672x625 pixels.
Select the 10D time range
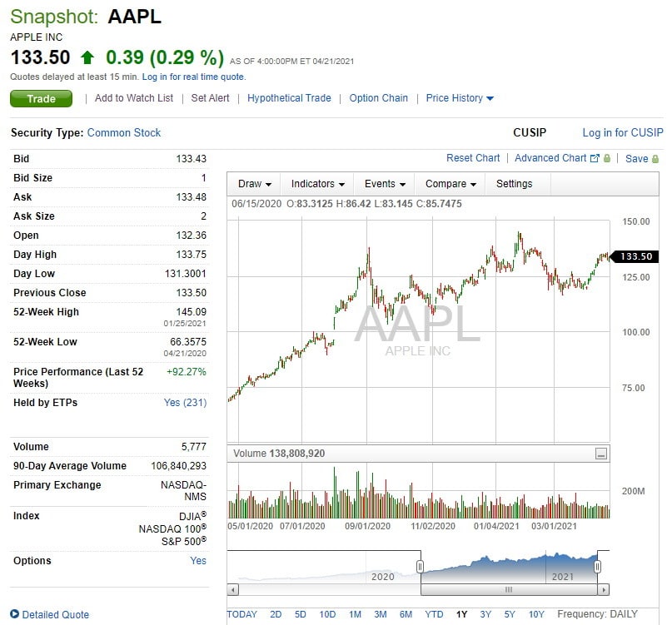coord(327,614)
